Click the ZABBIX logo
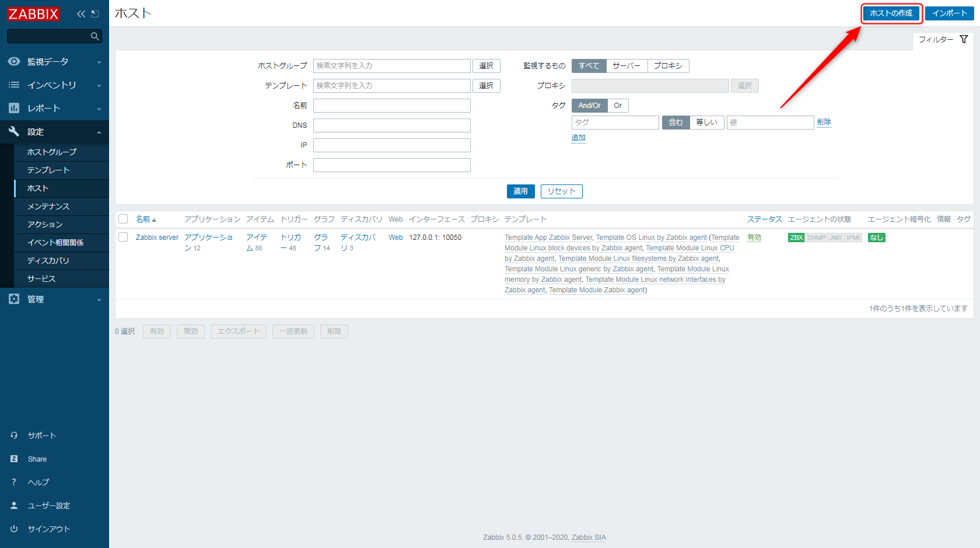The image size is (980, 548). point(33,13)
